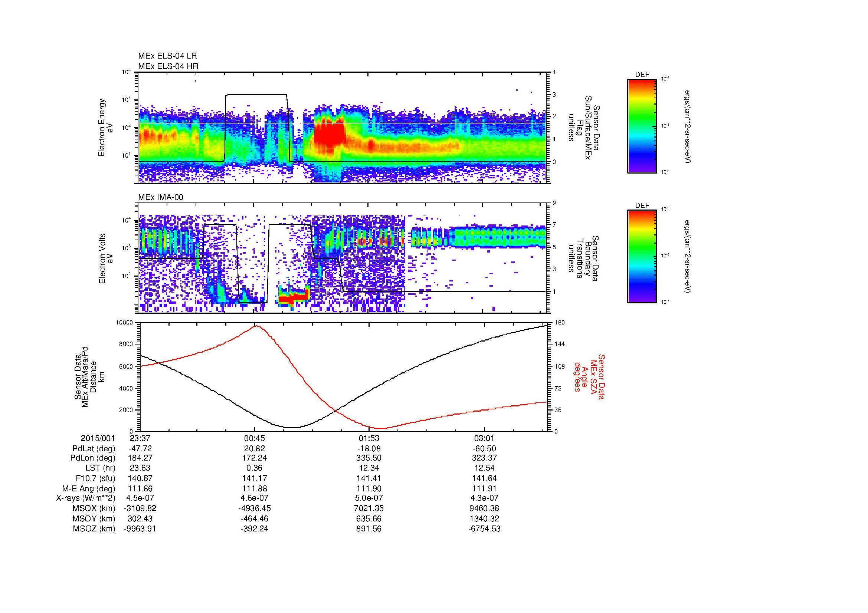Viewport: 868px width, 613px height.
Task: Click the M-E Ang value 111.88
Action: click(x=255, y=489)
